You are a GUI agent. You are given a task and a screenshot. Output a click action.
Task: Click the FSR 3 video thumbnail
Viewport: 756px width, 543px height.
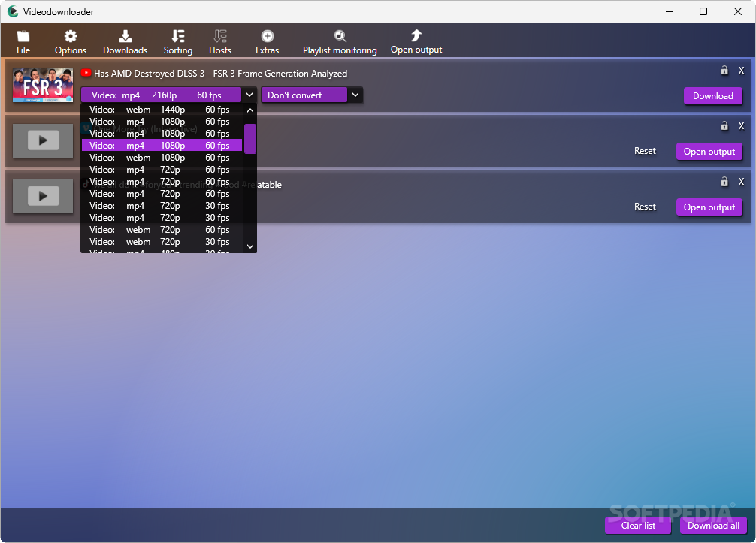[x=43, y=86]
